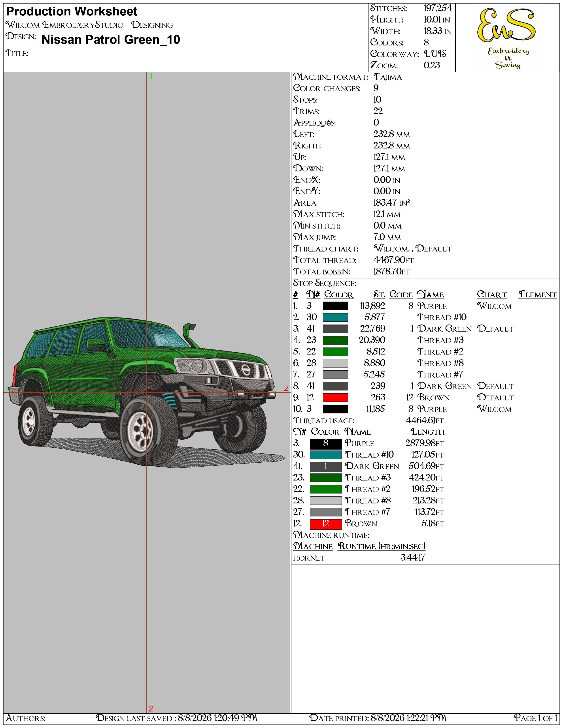Pick the teal swatch in stop sequence row 2
563x728 pixels.
335,317
